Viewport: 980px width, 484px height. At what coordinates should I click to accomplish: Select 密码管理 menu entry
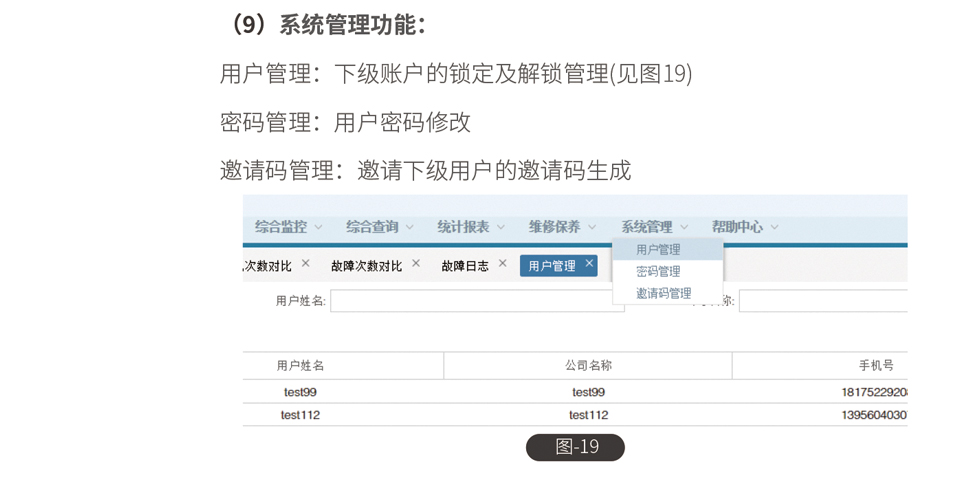658,272
